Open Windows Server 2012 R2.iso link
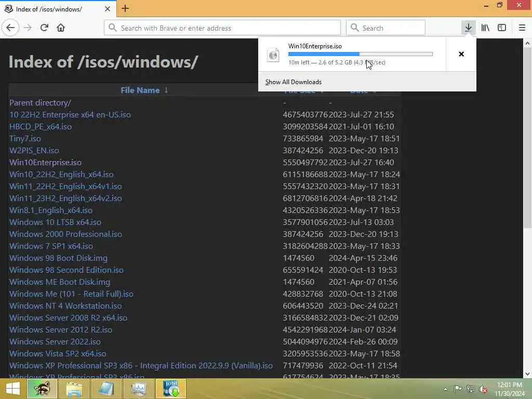Viewport: 532px width, 399px height. (60, 329)
